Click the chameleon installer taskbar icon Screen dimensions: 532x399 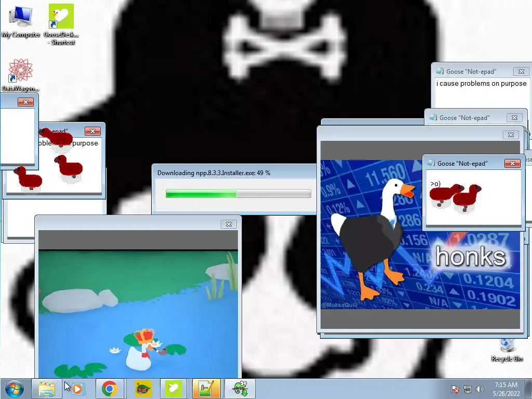coord(240,389)
